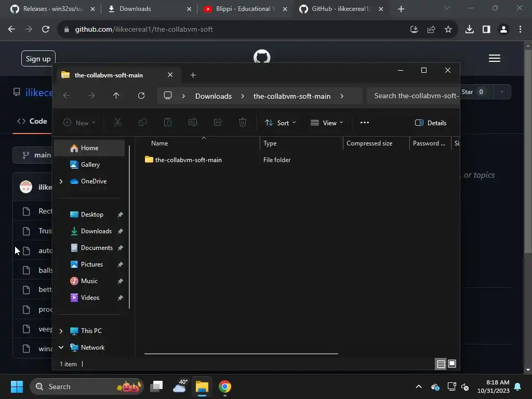Switch to details list view icon in status bar
This screenshot has height=399, width=532.
(441, 364)
